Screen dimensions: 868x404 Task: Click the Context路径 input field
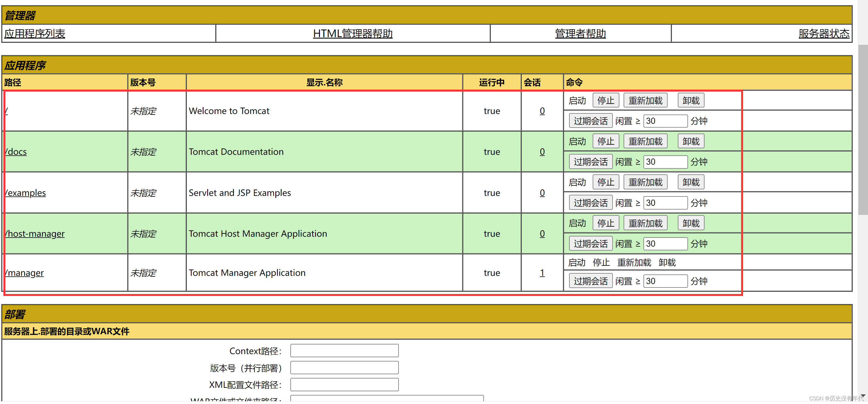click(x=344, y=351)
